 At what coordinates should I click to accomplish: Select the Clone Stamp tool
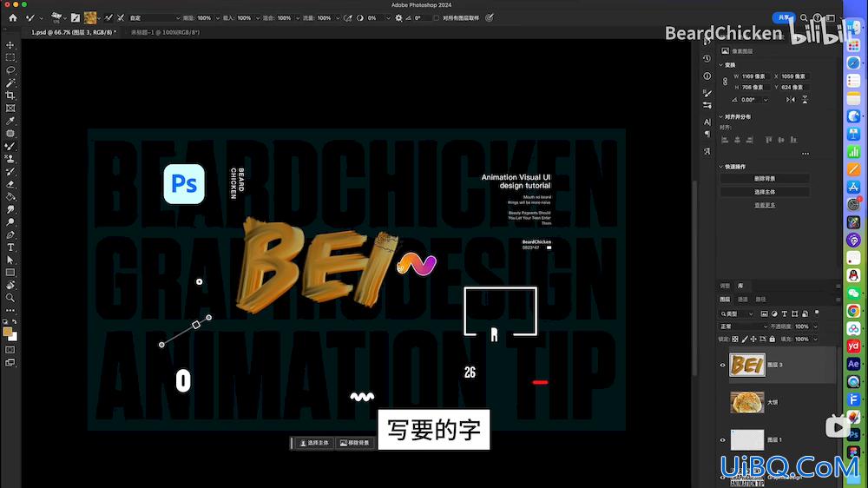click(x=10, y=159)
